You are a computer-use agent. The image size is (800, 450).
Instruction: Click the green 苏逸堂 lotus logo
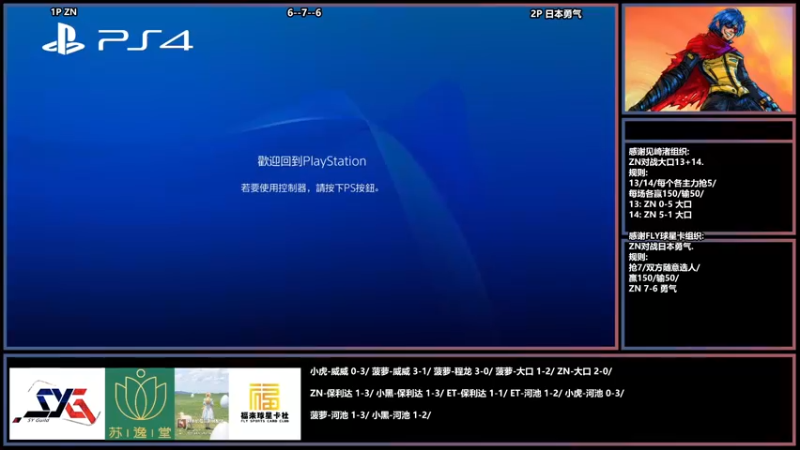140,404
